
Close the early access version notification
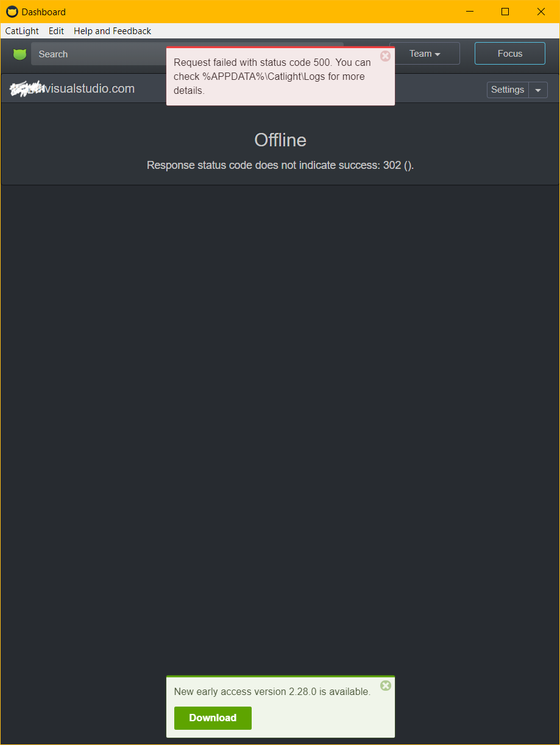[x=386, y=686]
